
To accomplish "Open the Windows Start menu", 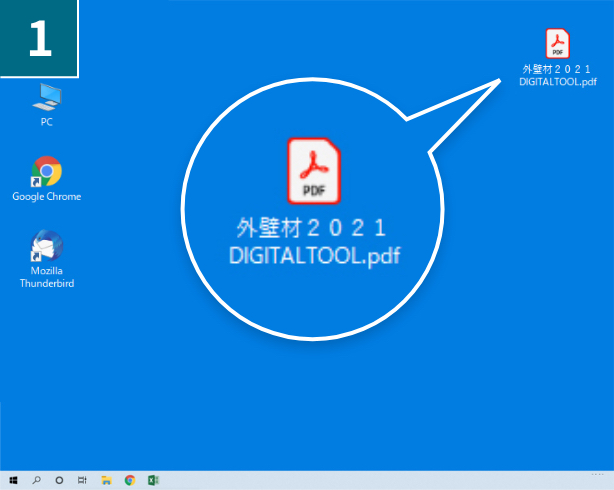I will (x=14, y=480).
